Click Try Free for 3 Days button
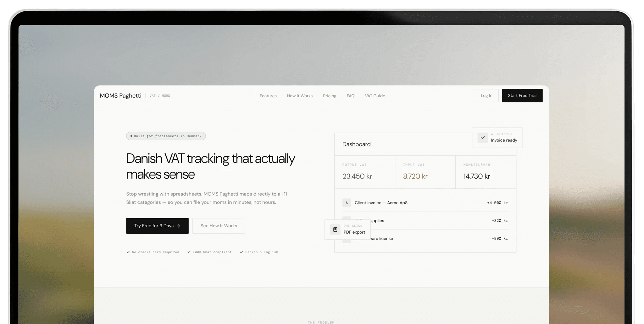Image resolution: width=644 pixels, height=324 pixels. [x=157, y=226]
